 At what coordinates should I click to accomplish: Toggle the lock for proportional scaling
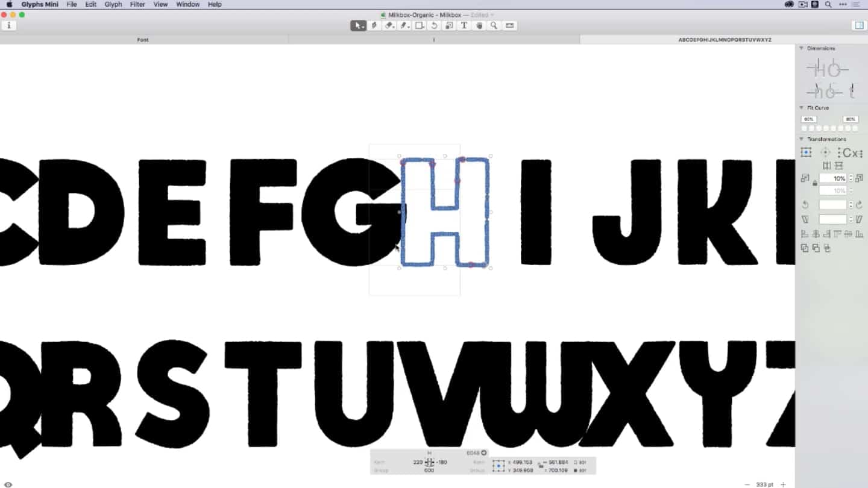pos(815,184)
